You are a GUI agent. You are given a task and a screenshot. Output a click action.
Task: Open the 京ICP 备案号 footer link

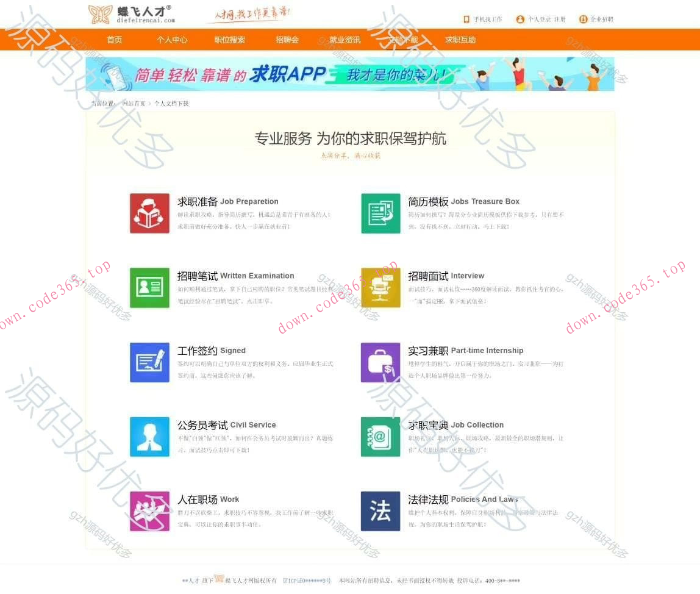pyautogui.click(x=305, y=581)
